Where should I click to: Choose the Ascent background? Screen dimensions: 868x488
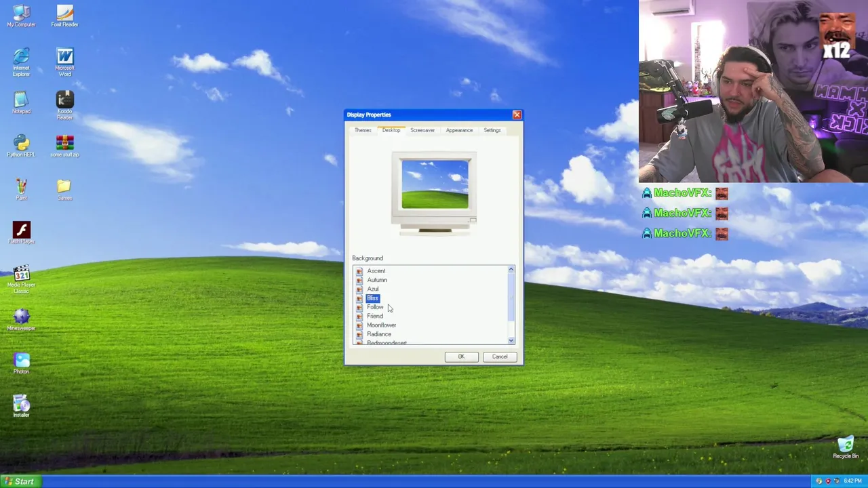pyautogui.click(x=376, y=271)
